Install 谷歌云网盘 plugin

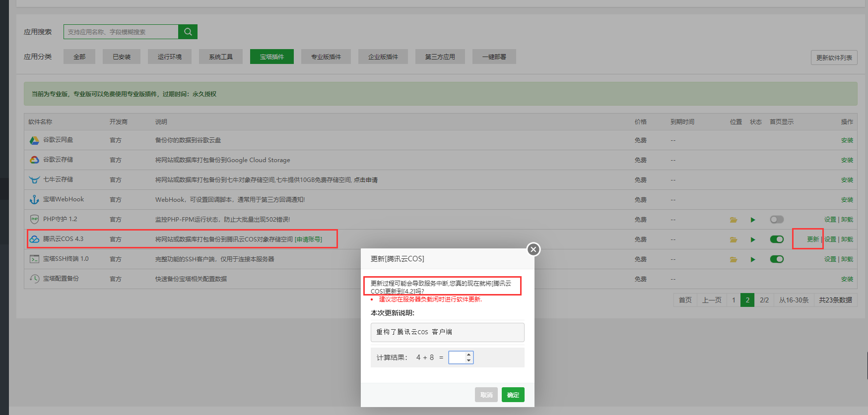click(x=847, y=140)
